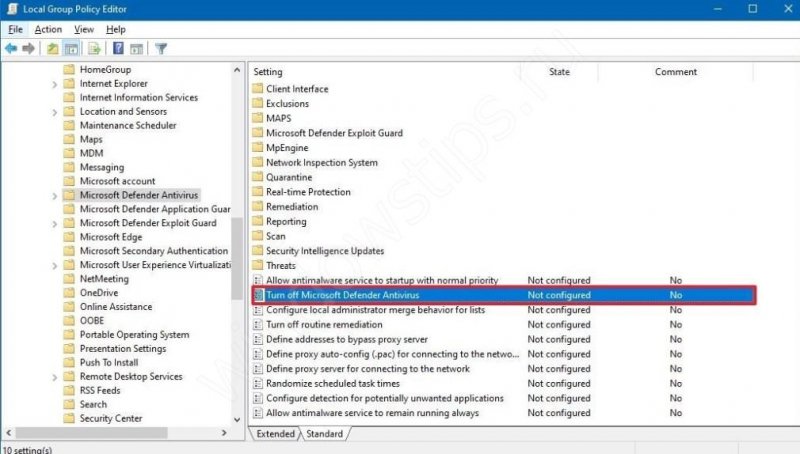Click the Reporting folder icon
800x454 pixels.
click(x=258, y=221)
